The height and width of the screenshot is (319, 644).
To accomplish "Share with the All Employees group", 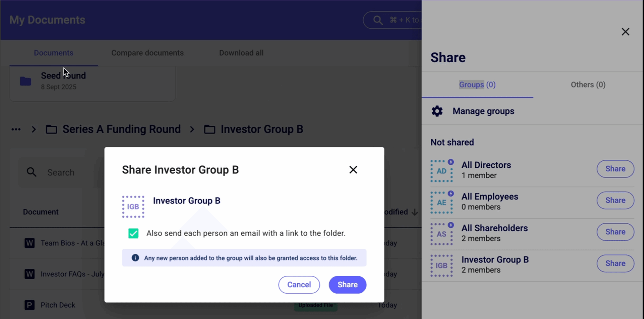I will tap(615, 200).
